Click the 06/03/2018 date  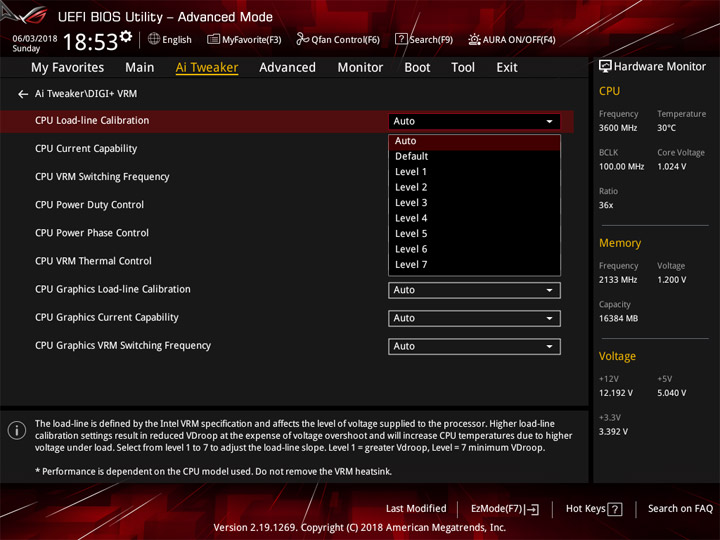coord(34,39)
